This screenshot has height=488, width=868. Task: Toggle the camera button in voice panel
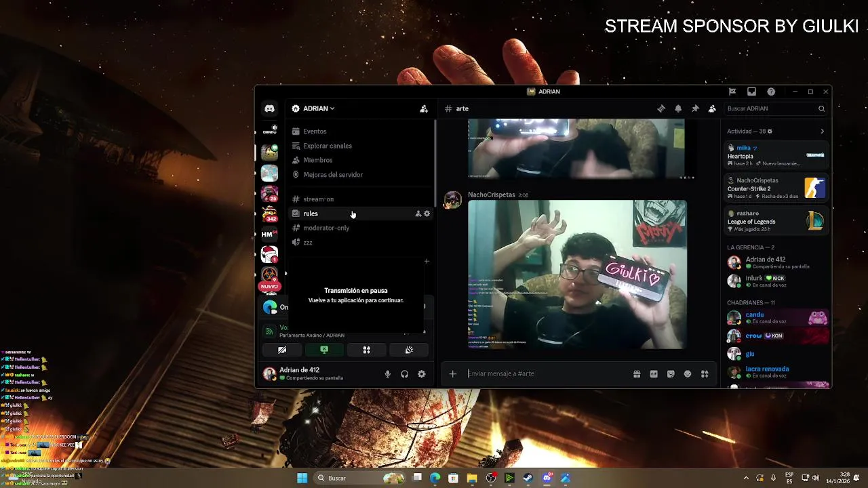pyautogui.click(x=282, y=350)
